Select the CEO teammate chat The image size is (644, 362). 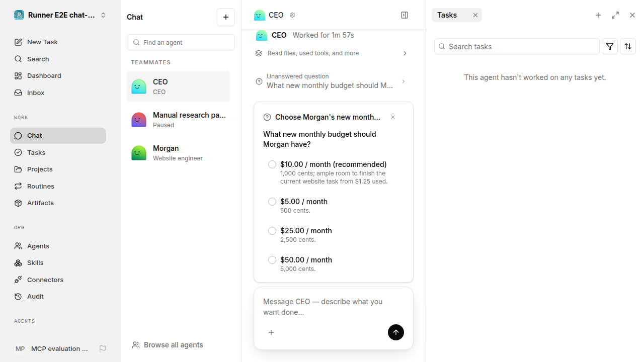(x=178, y=86)
